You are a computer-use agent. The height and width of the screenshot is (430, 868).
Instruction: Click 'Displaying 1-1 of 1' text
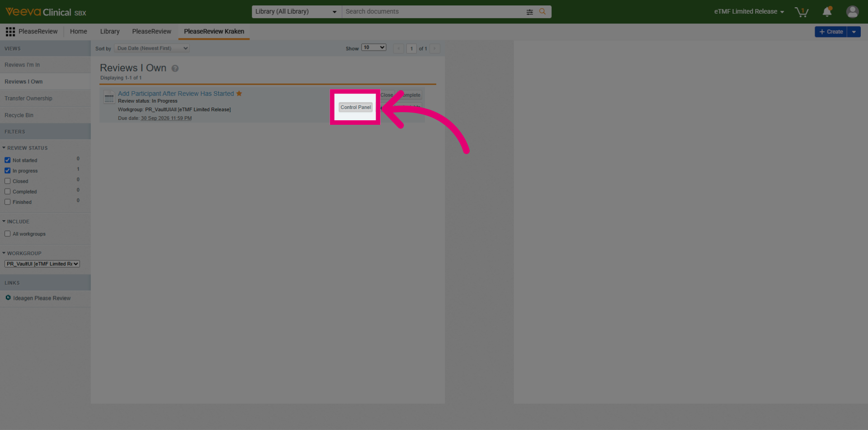[x=121, y=78]
